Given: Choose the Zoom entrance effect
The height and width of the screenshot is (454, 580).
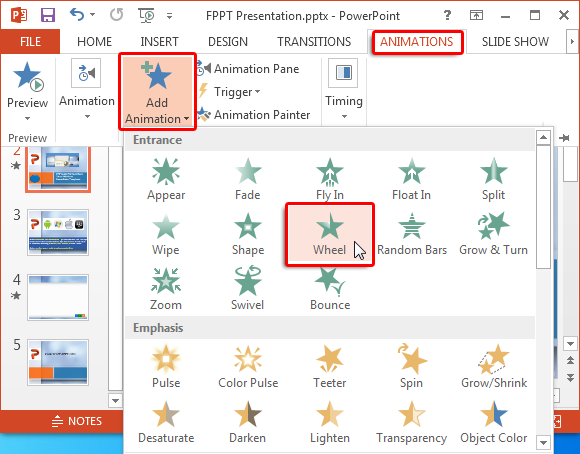Looking at the screenshot, I should (166, 289).
